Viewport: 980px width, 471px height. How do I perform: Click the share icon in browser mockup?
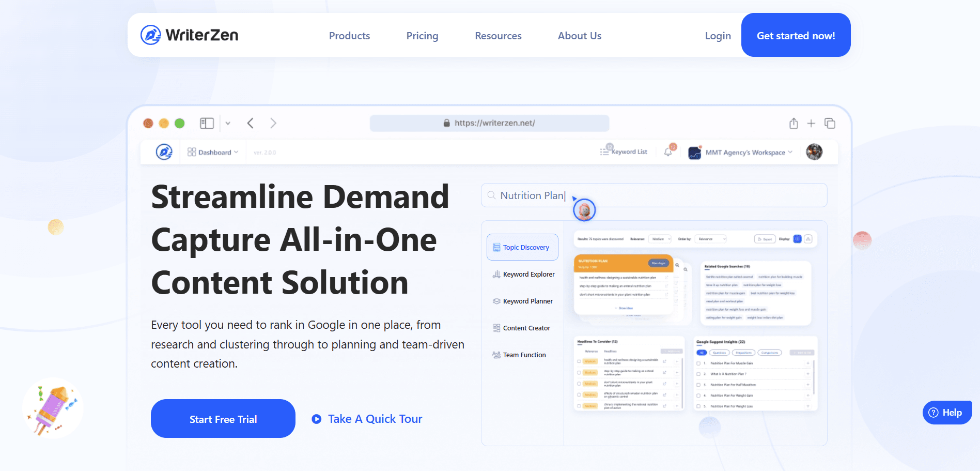[794, 123]
